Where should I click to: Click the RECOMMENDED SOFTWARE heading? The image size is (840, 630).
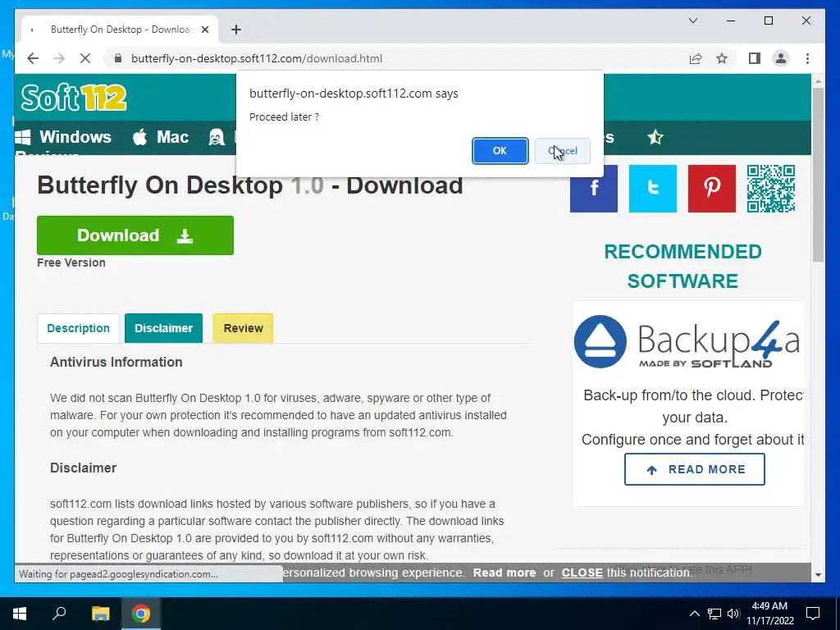[683, 267]
